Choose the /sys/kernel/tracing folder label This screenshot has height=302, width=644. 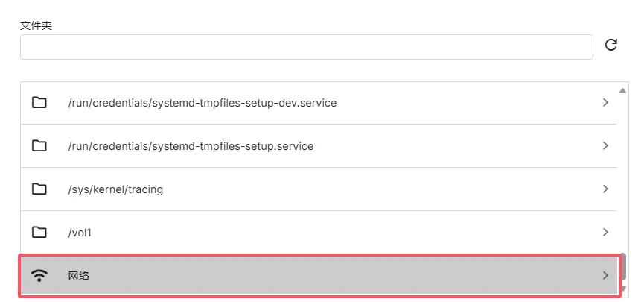point(115,189)
